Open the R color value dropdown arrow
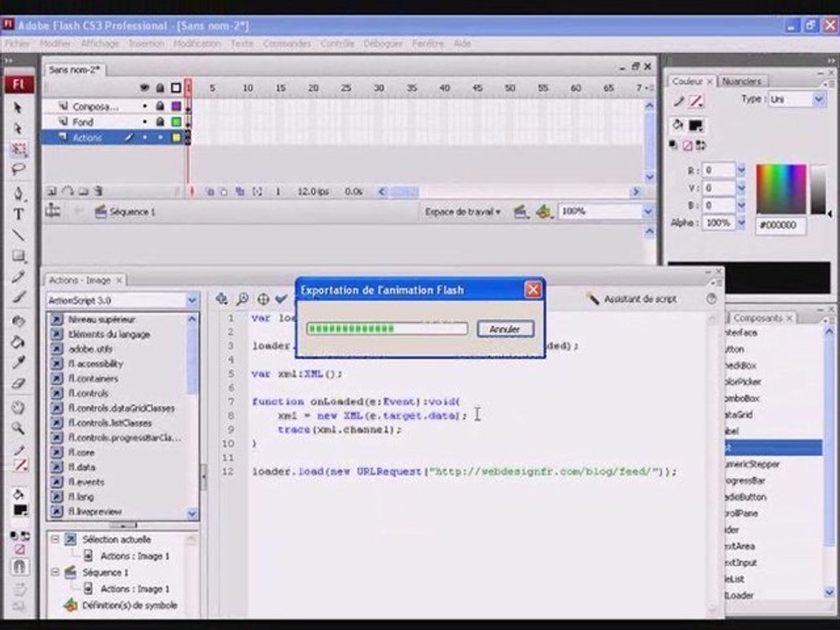Image resolution: width=840 pixels, height=630 pixels. tap(741, 171)
